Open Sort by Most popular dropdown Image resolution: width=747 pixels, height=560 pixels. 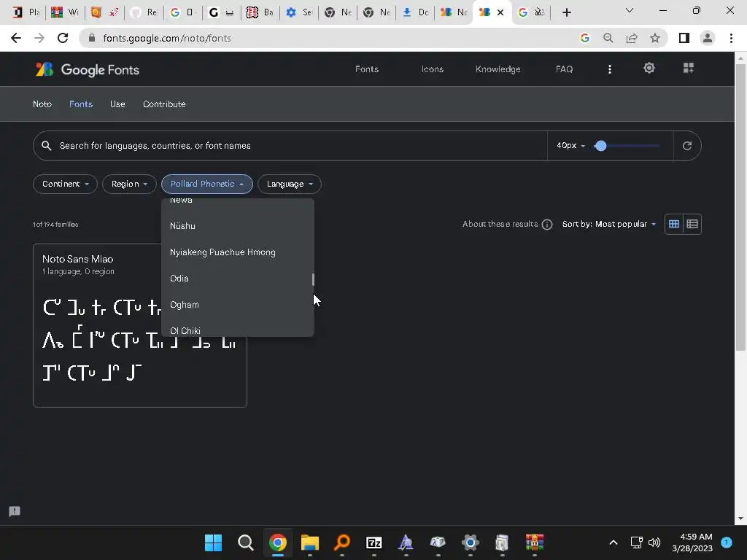click(x=609, y=225)
